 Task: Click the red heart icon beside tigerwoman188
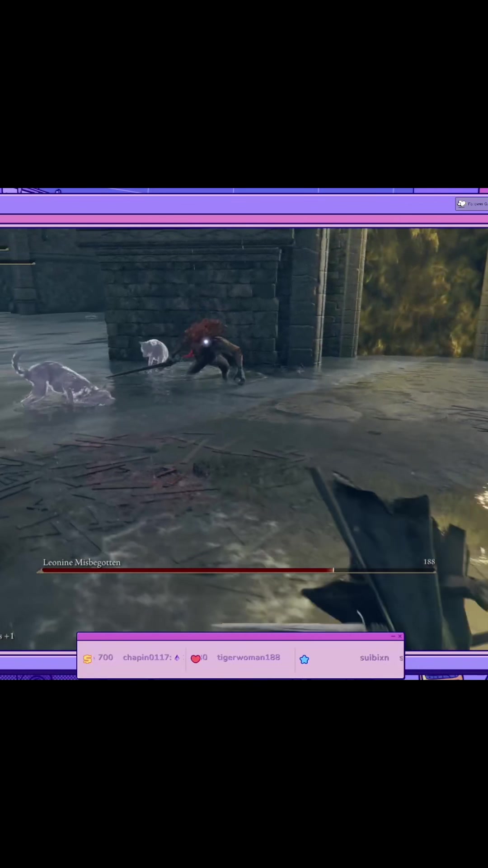(x=195, y=659)
